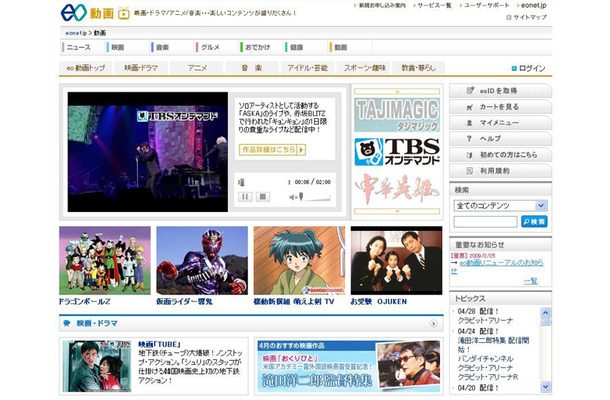Select the スポーツ・趣味 menu item
The width and height of the screenshot is (610, 400).
tap(365, 68)
